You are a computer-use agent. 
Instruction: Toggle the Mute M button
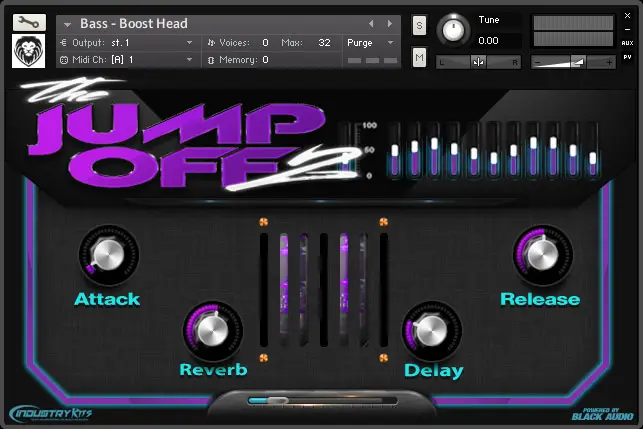point(419,57)
